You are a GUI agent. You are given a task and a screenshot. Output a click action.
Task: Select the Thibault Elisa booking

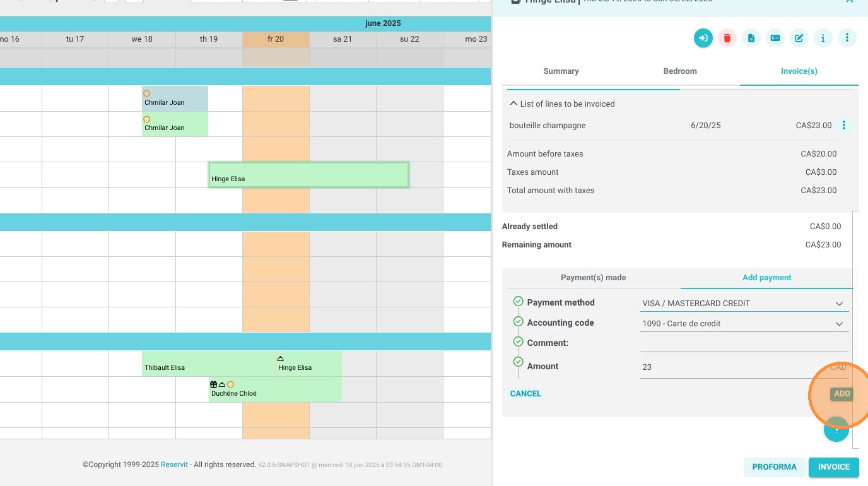(x=208, y=364)
